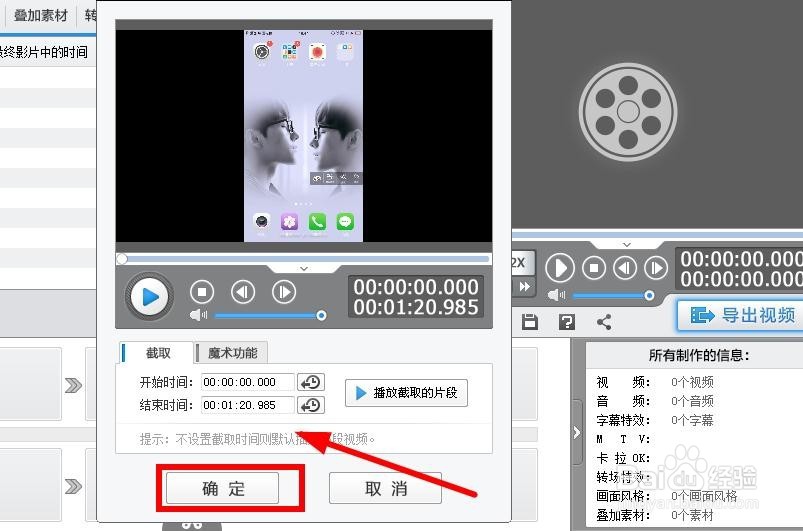
Task: Click the share icon
Action: tap(604, 322)
